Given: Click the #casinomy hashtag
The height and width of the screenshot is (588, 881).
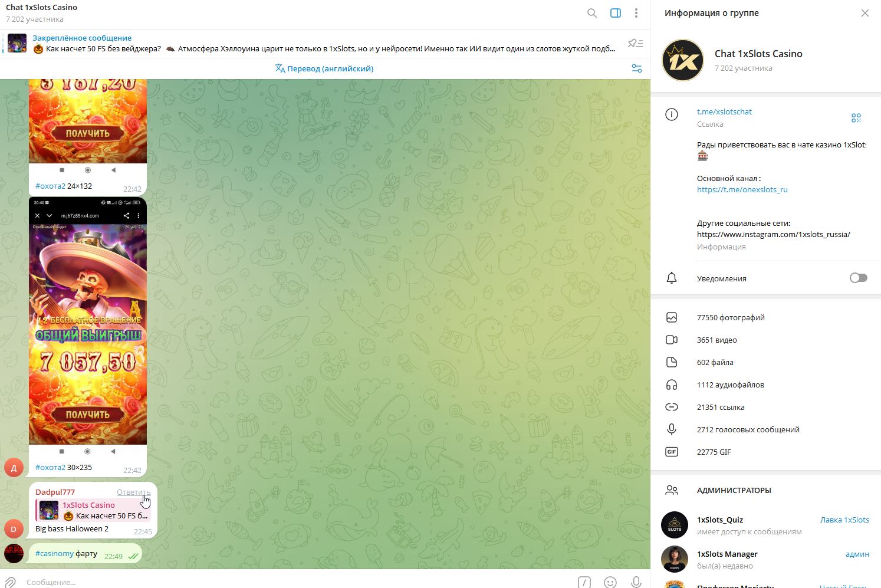Looking at the screenshot, I should point(54,553).
